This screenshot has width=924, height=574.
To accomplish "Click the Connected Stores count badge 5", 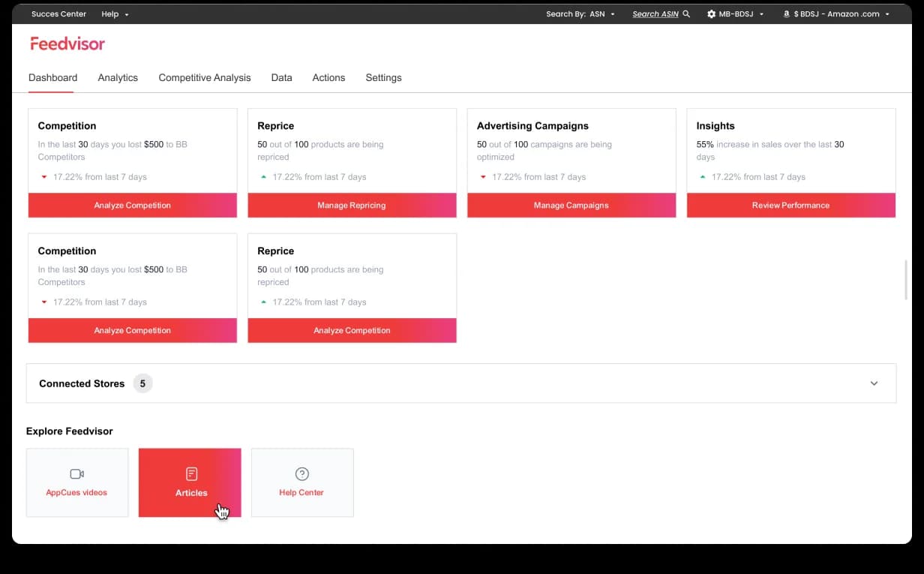I will 142,383.
